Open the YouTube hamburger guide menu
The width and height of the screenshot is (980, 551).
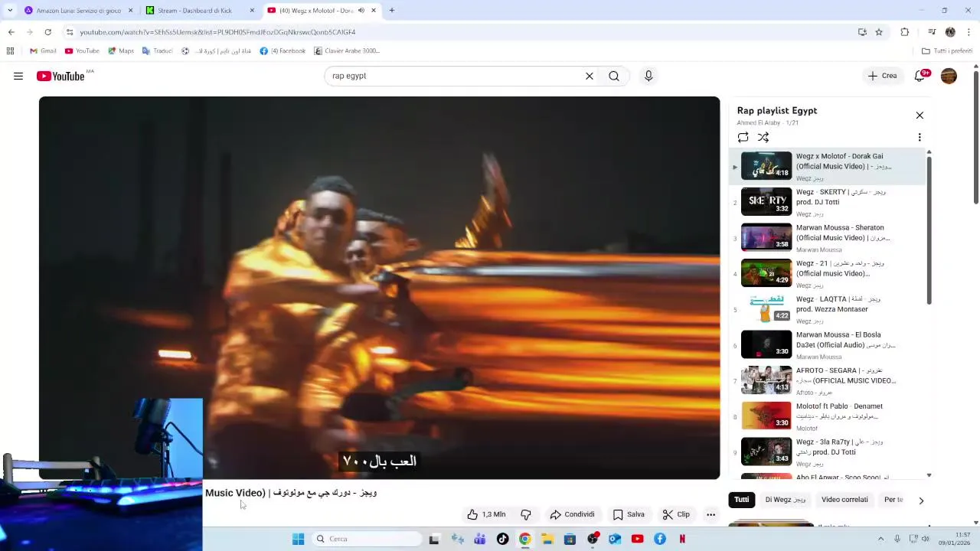pyautogui.click(x=18, y=76)
